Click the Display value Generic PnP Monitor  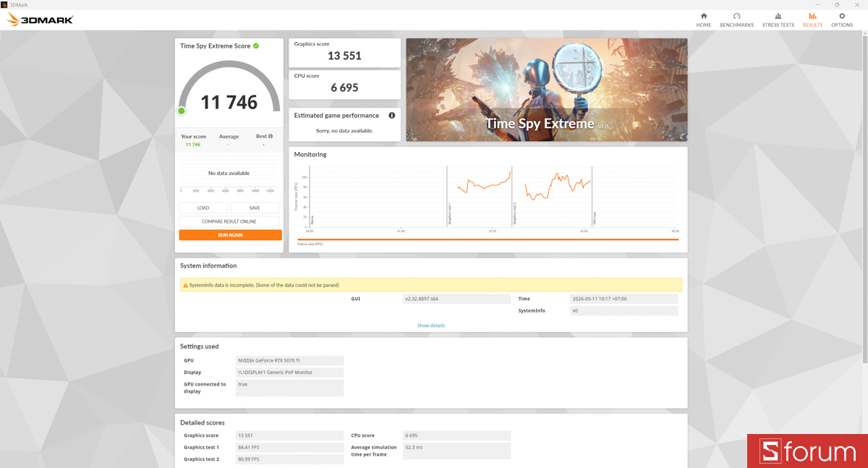289,373
